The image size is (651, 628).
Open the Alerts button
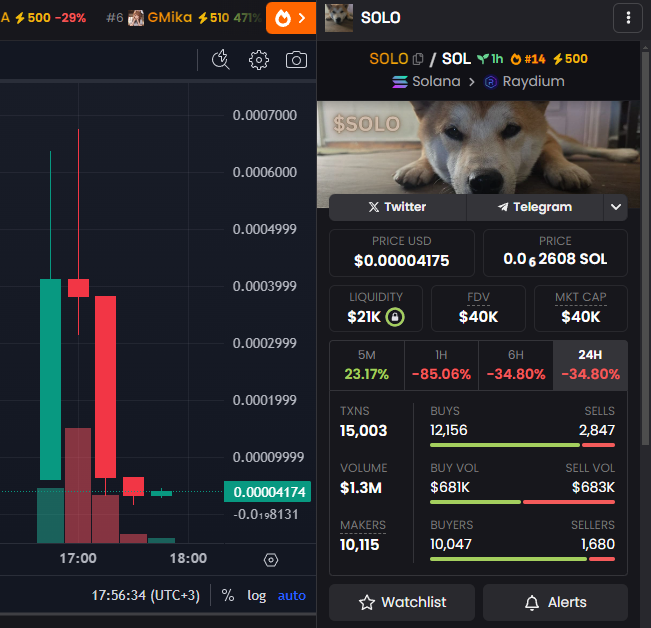[555, 602]
